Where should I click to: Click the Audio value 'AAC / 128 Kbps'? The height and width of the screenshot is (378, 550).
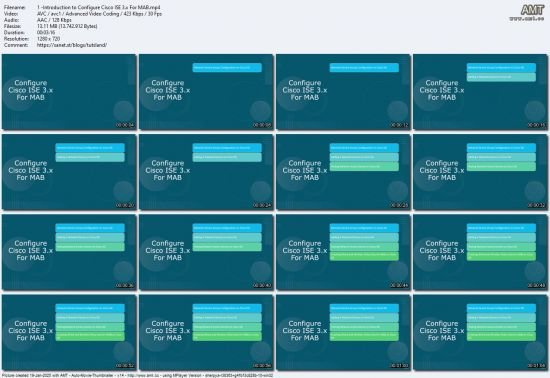(54, 20)
